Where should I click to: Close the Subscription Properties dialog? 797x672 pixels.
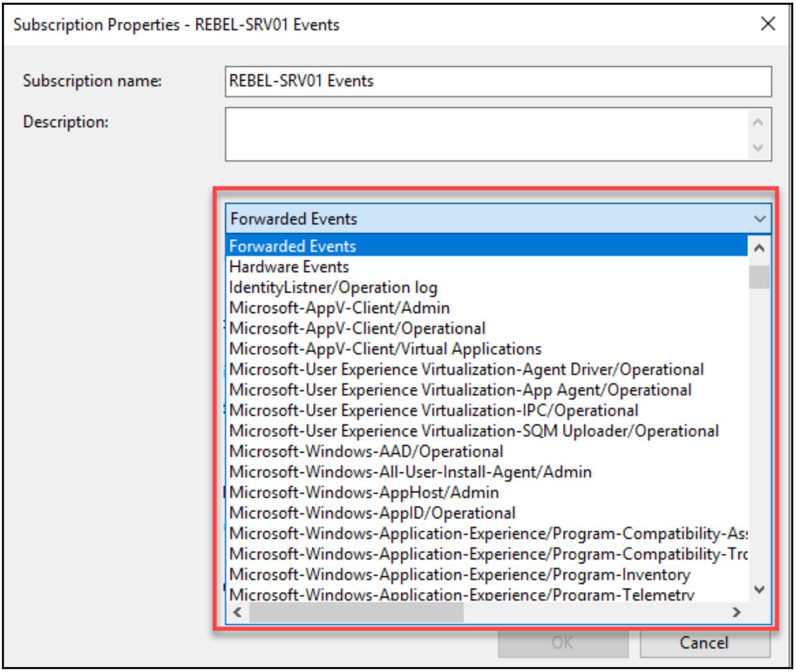[x=767, y=24]
